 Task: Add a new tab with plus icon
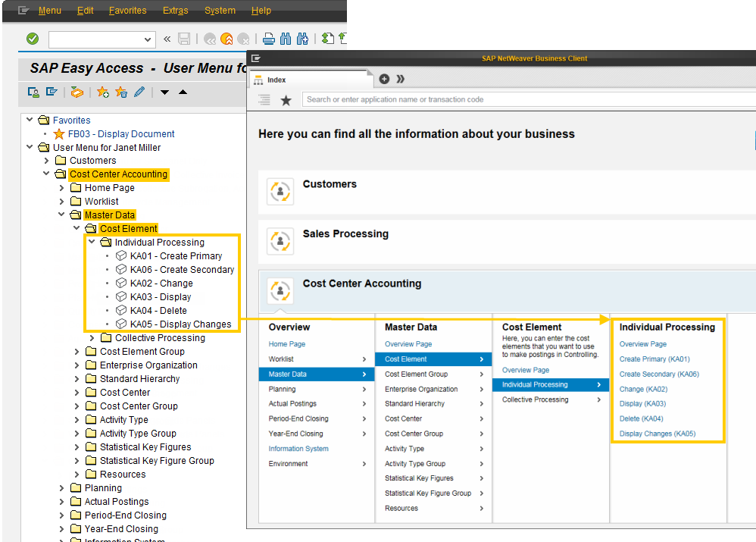click(x=384, y=79)
